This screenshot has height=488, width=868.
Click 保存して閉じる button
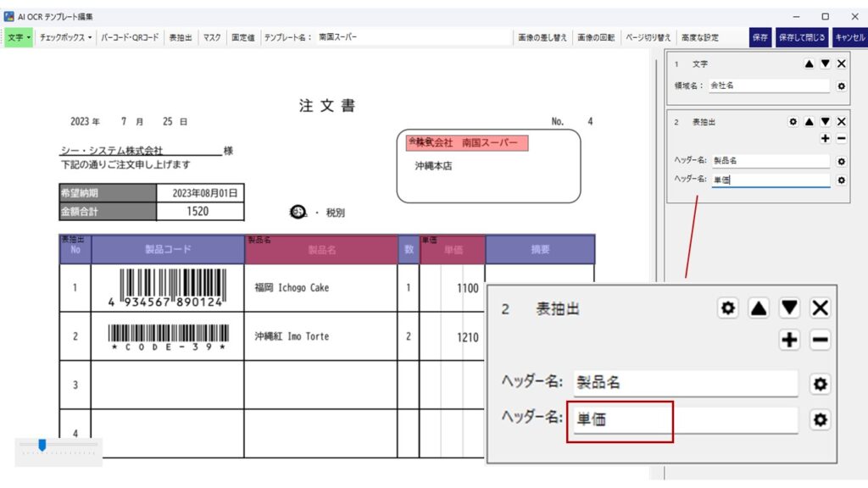click(802, 37)
